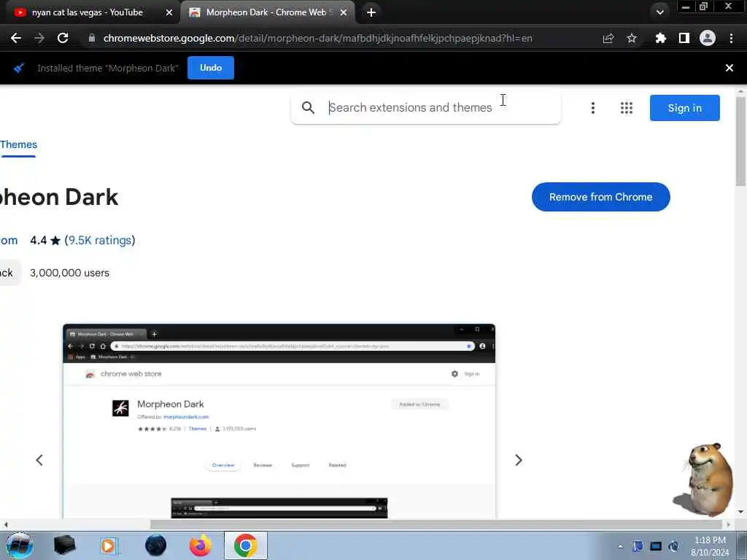Image resolution: width=747 pixels, height=560 pixels.
Task: Sign in to Chrome Web Store
Action: [x=684, y=108]
